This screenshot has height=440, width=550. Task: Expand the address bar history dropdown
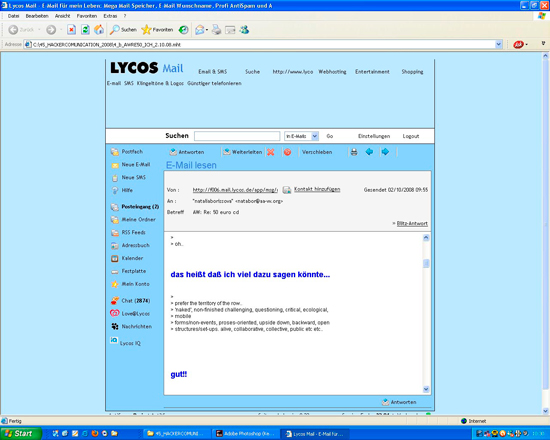[498, 45]
